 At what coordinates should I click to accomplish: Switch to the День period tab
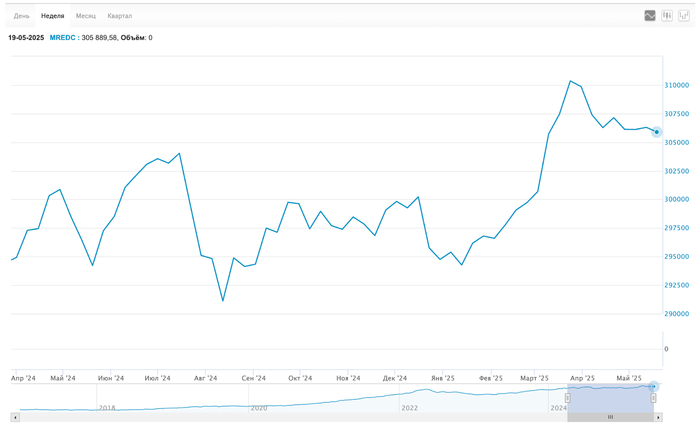pos(21,16)
